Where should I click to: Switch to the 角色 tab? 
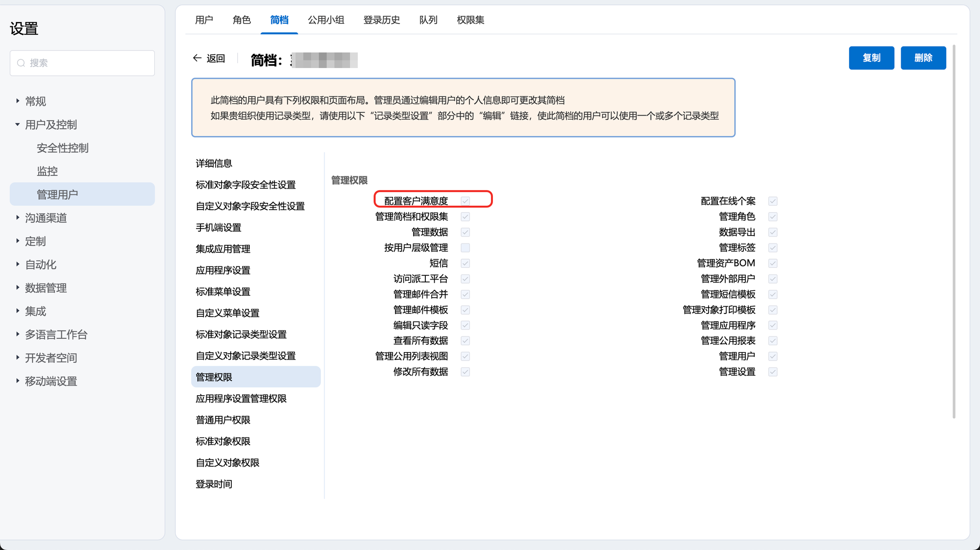pyautogui.click(x=242, y=20)
